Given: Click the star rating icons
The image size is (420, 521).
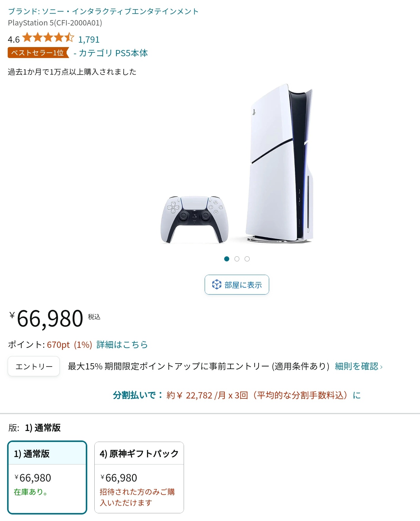Looking at the screenshot, I should click(x=48, y=38).
